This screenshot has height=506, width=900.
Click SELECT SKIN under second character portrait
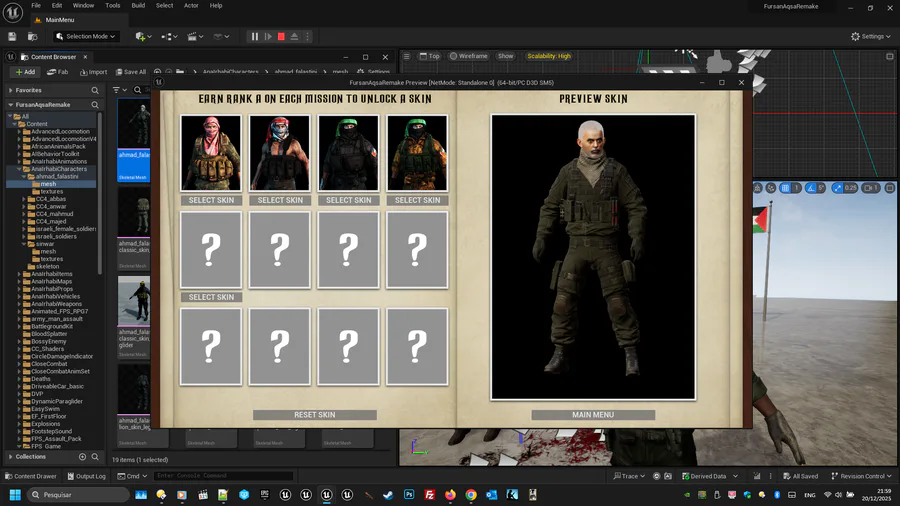280,200
